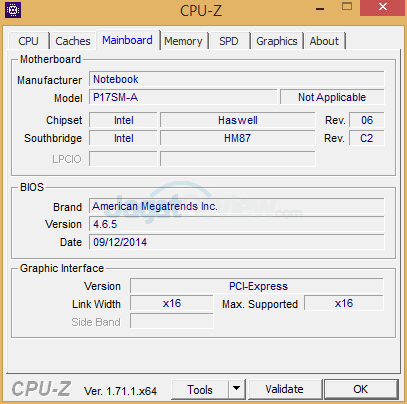This screenshot has width=407, height=404.
Task: Click the Max. Supported x16 value
Action: click(344, 304)
